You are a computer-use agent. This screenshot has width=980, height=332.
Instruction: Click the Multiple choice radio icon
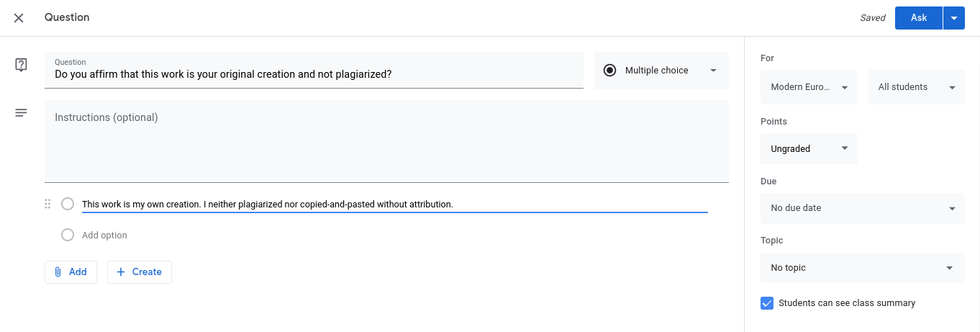pos(610,71)
